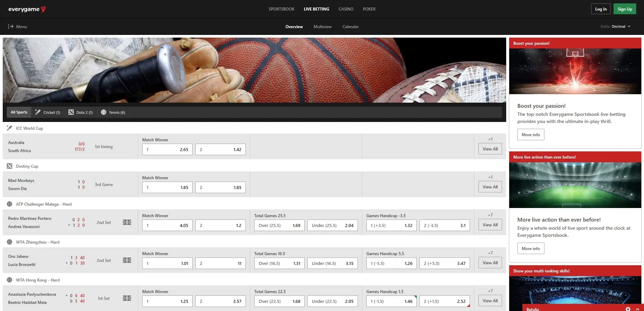Image resolution: width=644 pixels, height=311 pixels.
Task: Open the Cricket filter with bat icon
Action: pos(38,112)
